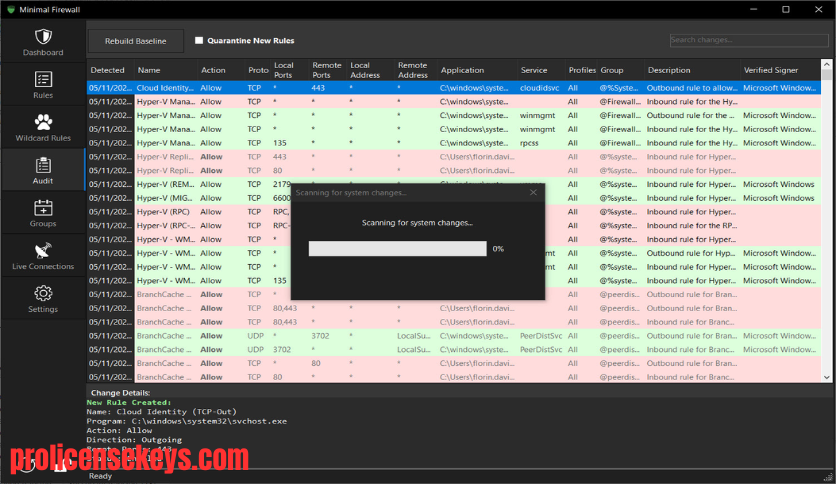Viewport: 836px width, 484px height.
Task: Select the Audit clipboard icon
Action: pos(43,165)
